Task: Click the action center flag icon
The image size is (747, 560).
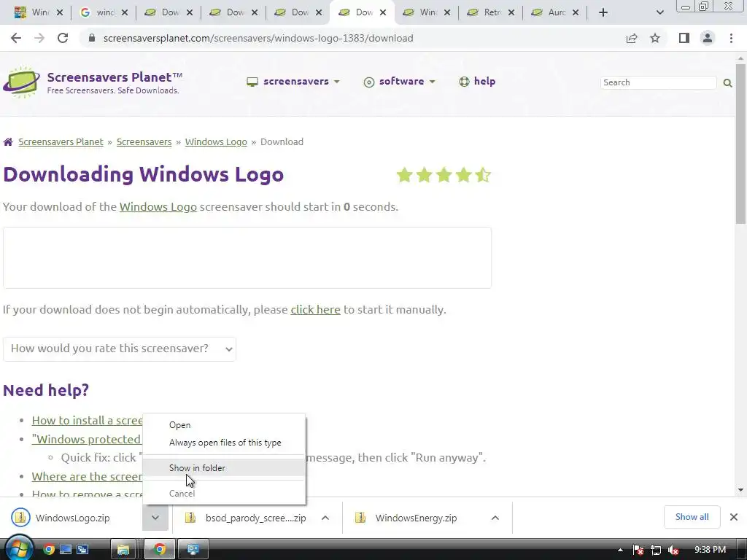Action: (x=638, y=550)
